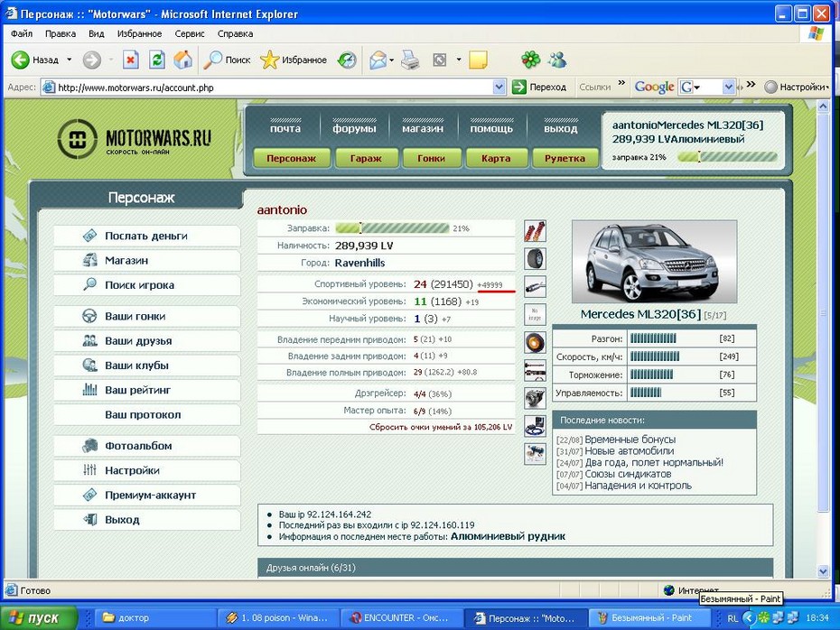Click the Карта green button

click(x=496, y=158)
